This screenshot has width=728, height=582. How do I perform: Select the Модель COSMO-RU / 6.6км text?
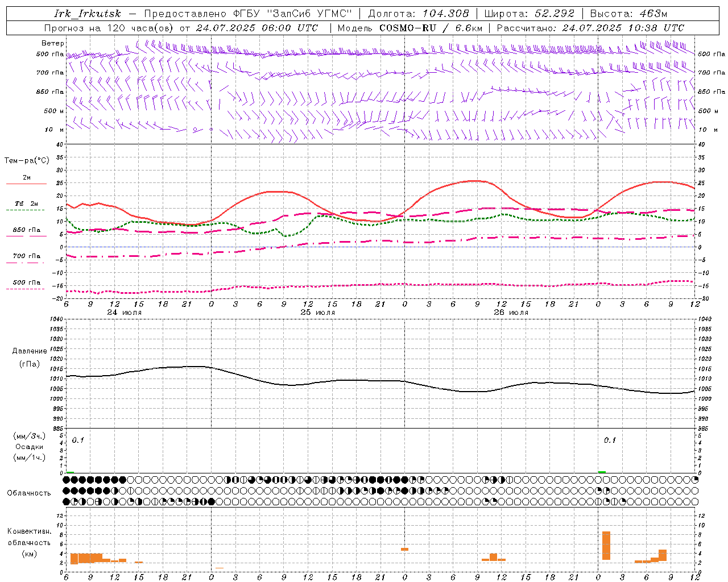[410, 28]
